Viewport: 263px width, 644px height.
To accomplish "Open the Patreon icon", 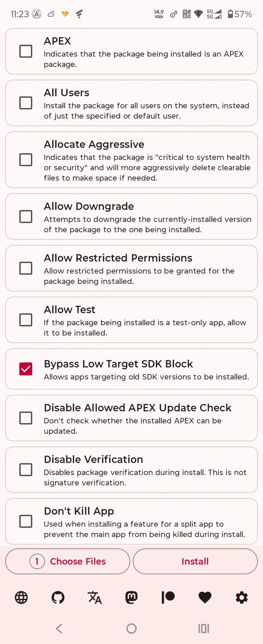I will point(168,597).
